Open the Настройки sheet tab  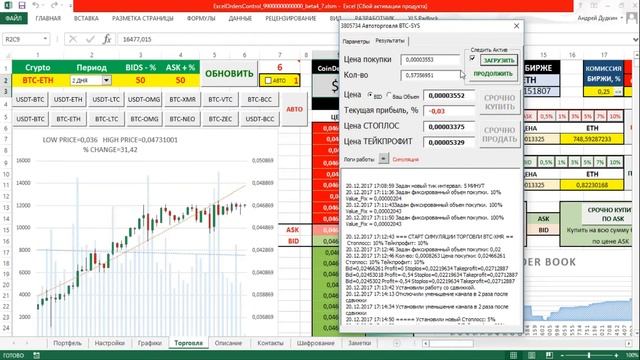tap(109, 343)
